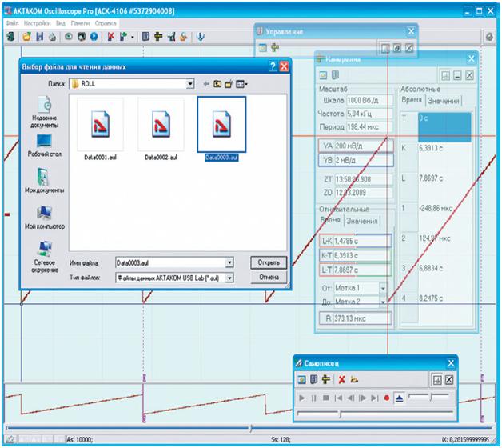This screenshot has width=502, height=448.
Task: Click the gray round icon at toolbar far right
Action: click(489, 37)
